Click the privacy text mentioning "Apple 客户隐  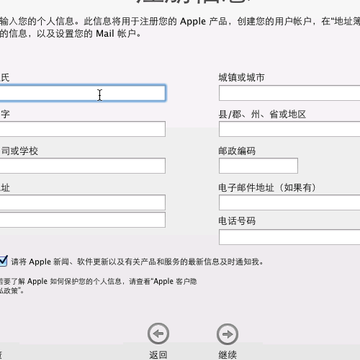[98, 286]
